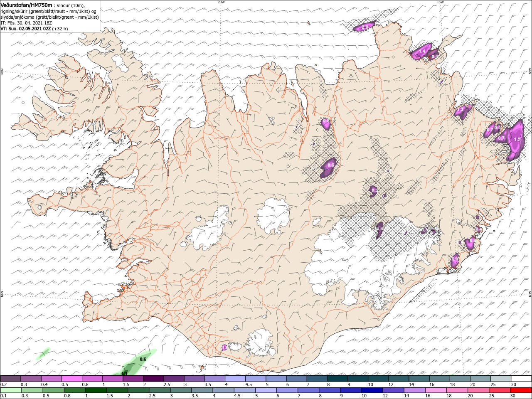Click the white swatch after 30 in the upper legend
532x399 pixels.
coord(521,379)
